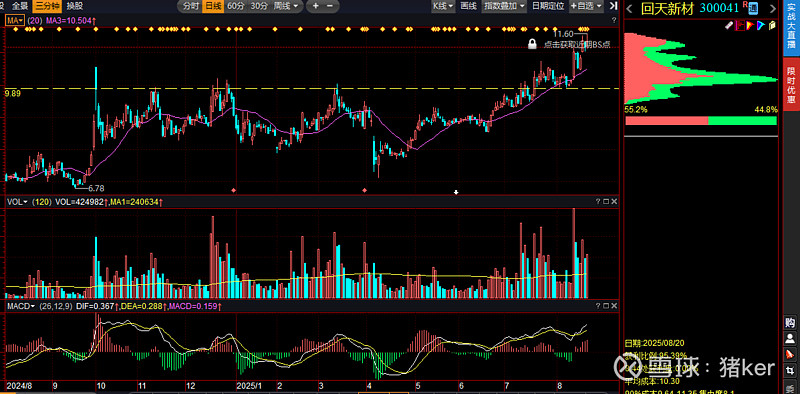
Task: Open the user account sidebar icon
Action: click(x=790, y=338)
